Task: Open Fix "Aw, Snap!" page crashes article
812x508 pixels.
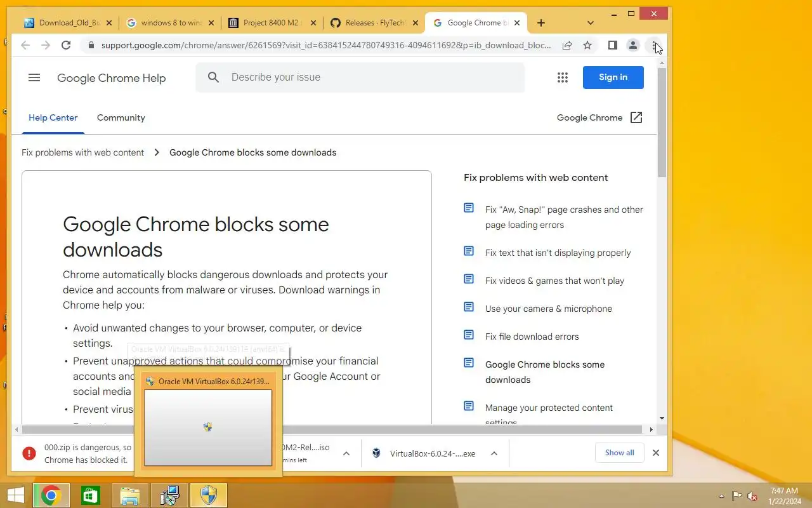Action: pyautogui.click(x=564, y=217)
